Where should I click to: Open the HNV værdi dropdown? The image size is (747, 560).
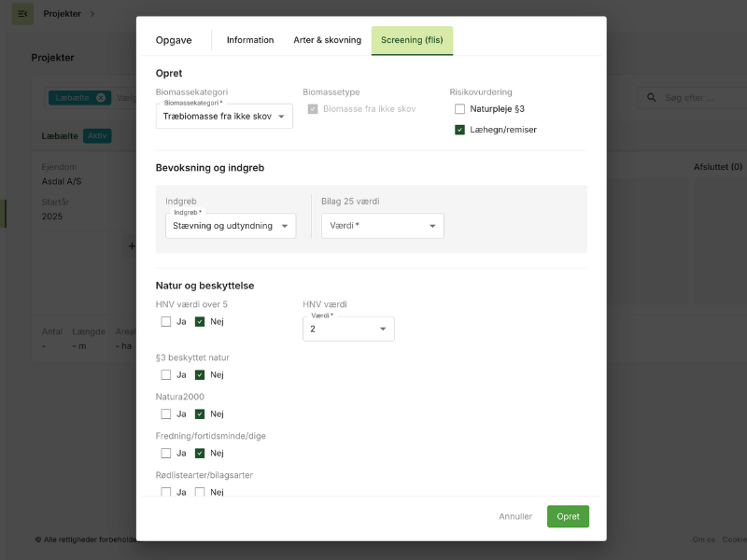point(348,329)
